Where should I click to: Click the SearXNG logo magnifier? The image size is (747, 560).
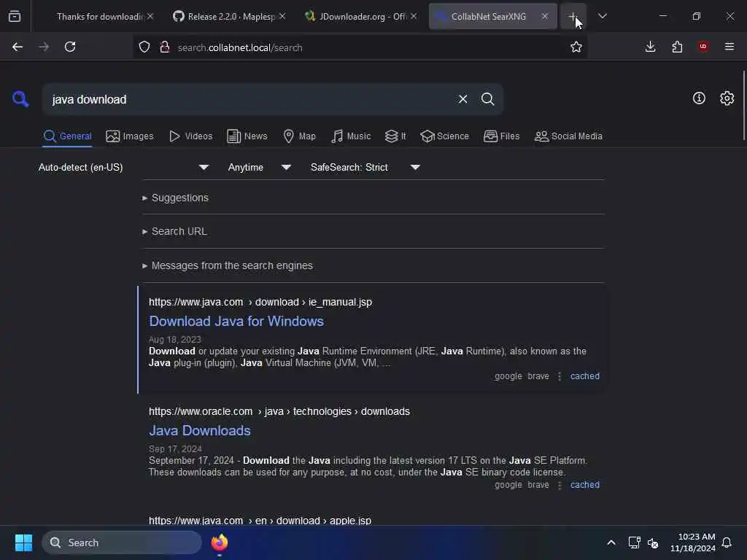pyautogui.click(x=20, y=99)
